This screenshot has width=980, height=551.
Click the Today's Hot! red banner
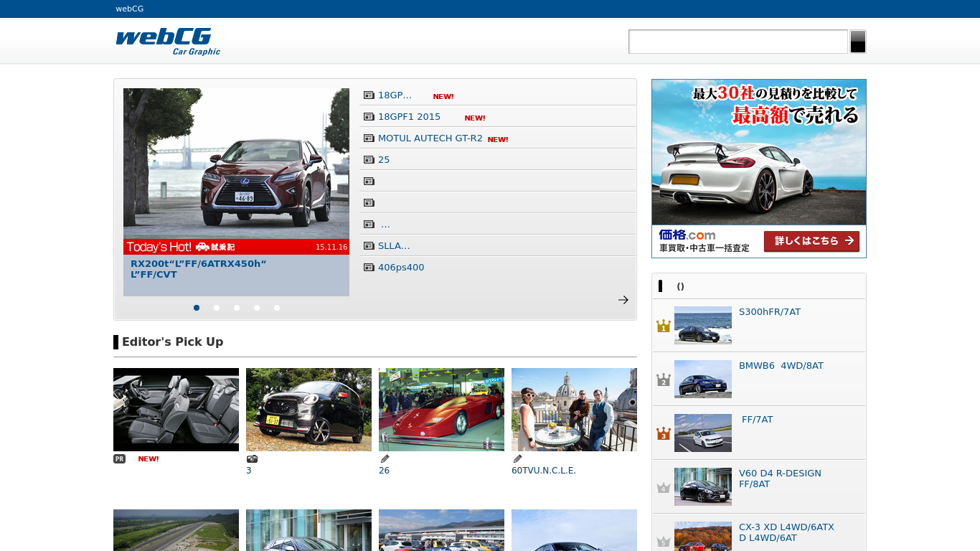pyautogui.click(x=236, y=247)
